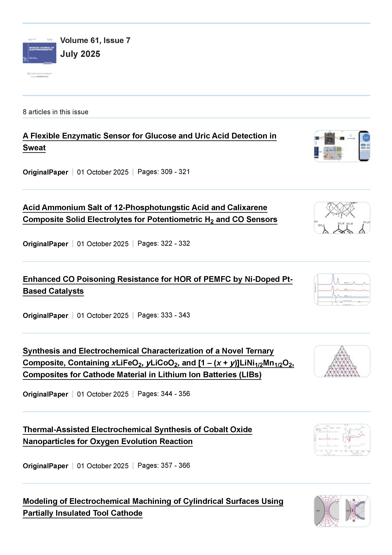Open the glucose sensor article thumbnail
The image size is (392, 555).
[342, 146]
